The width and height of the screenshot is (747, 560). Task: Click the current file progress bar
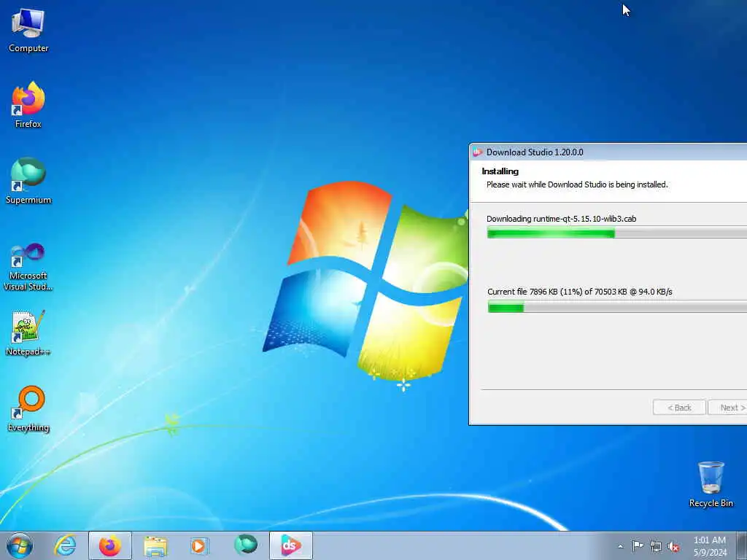[617, 307]
